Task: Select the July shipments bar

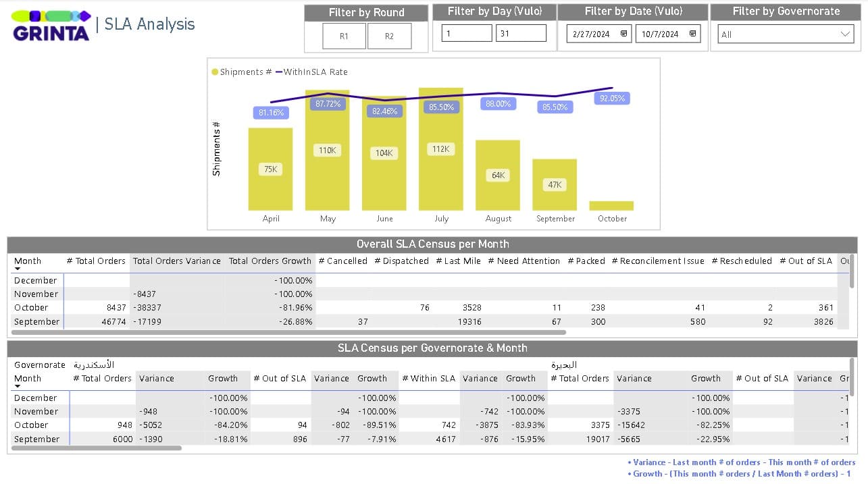Action: tap(441, 149)
